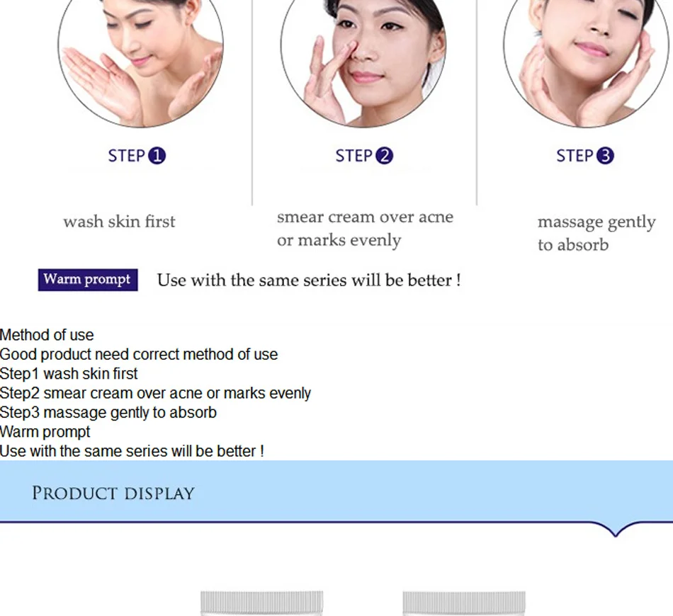Click 'Step2 smear cream over acne' line
The width and height of the screenshot is (673, 616).
pyautogui.click(x=155, y=393)
